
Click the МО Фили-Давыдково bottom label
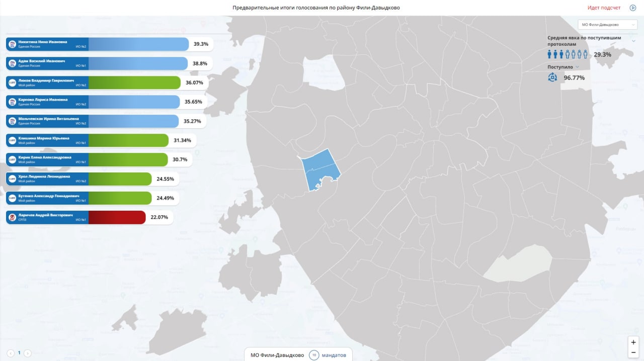277,355
